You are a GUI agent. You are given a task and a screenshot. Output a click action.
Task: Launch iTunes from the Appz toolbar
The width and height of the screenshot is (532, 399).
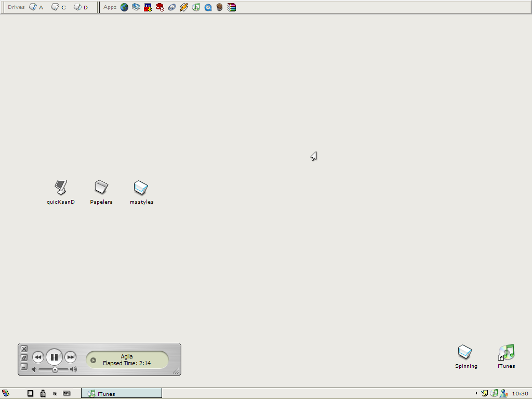(x=196, y=7)
